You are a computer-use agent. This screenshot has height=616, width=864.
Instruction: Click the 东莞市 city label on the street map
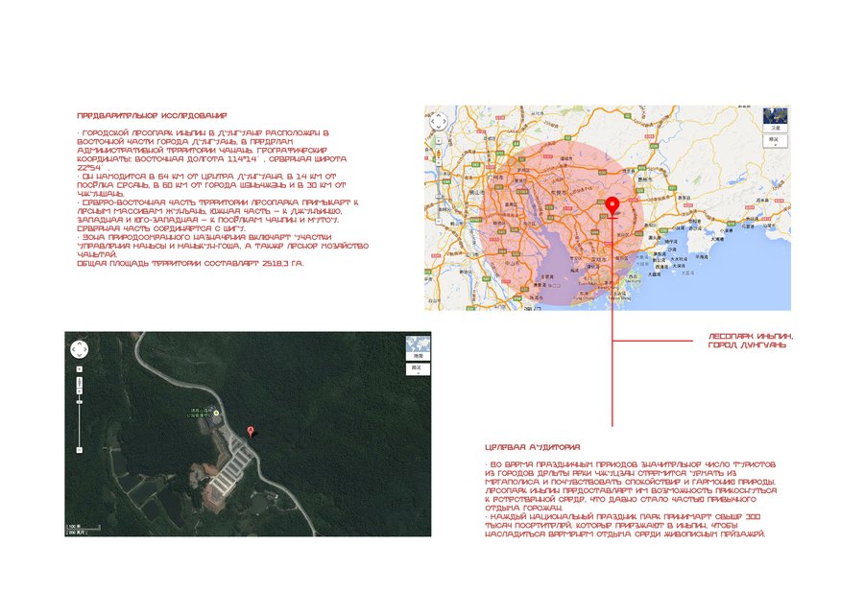pyautogui.click(x=559, y=193)
